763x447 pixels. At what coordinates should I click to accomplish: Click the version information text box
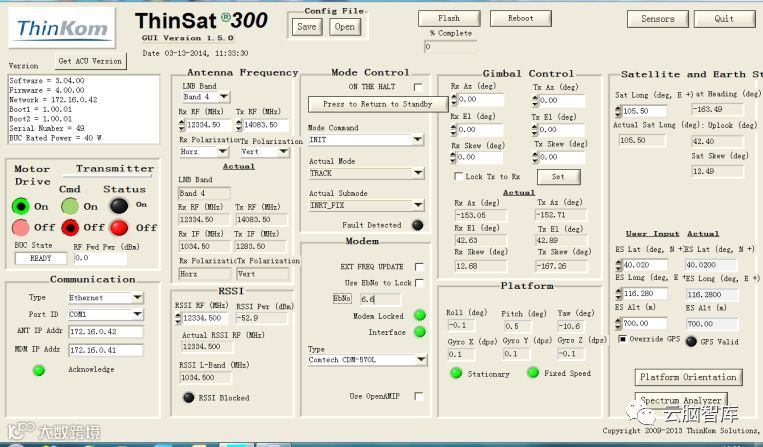pos(84,109)
